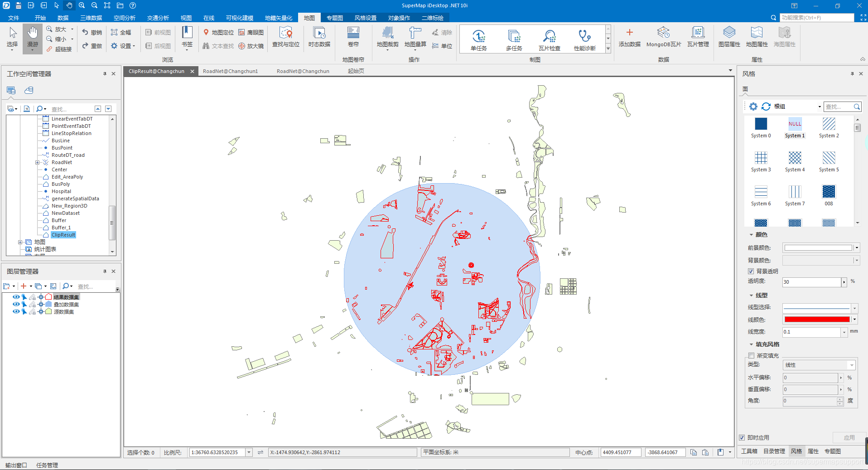Screen dimensions: 868x470
Task: Open 瓦片管理 tool
Action: point(698,37)
